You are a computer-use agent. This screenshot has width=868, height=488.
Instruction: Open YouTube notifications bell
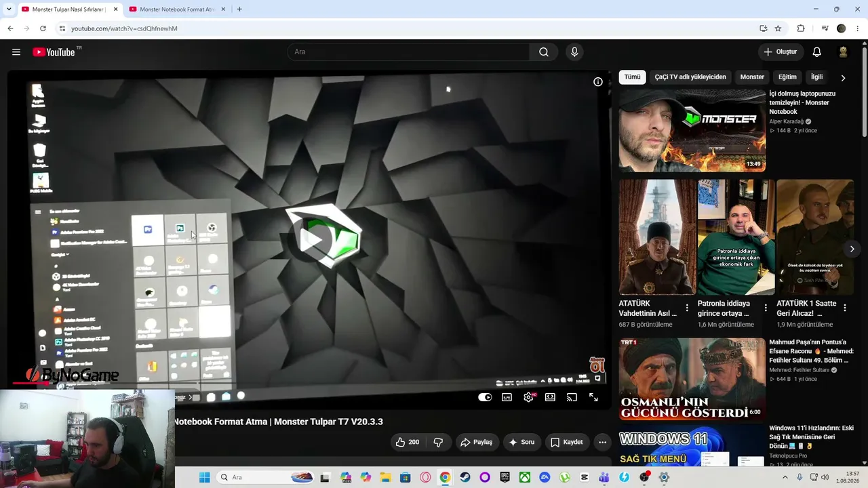pos(817,52)
